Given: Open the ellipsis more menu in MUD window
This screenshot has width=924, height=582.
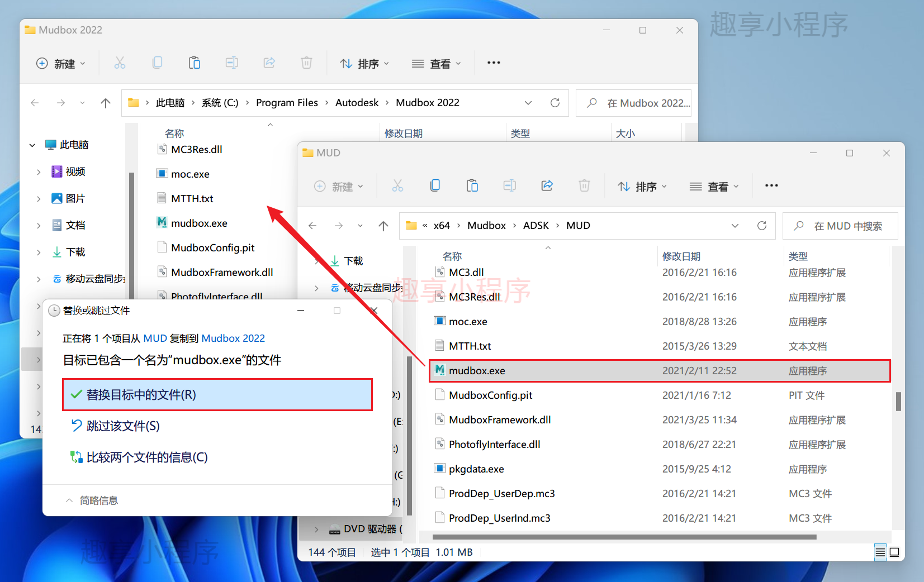Looking at the screenshot, I should click(x=771, y=185).
